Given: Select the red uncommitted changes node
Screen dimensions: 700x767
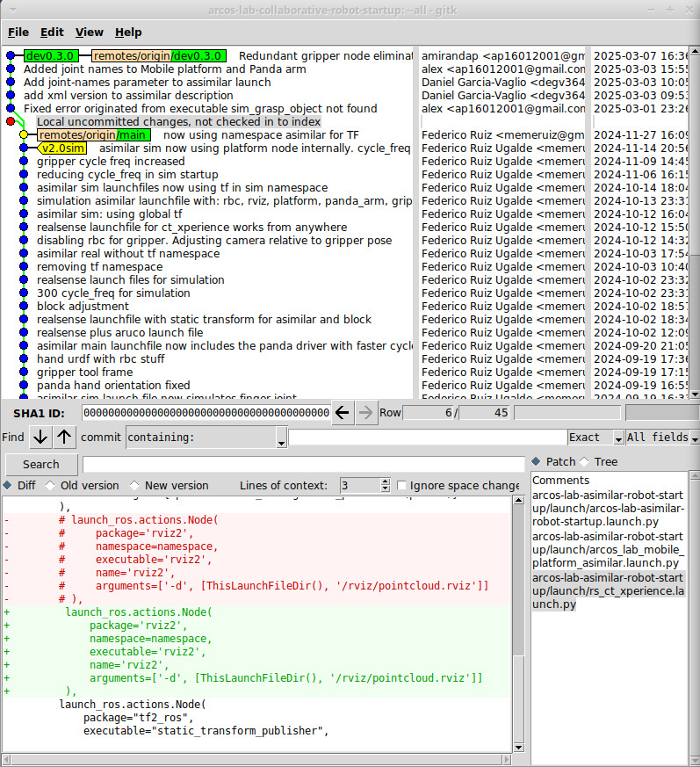Looking at the screenshot, I should (x=11, y=121).
